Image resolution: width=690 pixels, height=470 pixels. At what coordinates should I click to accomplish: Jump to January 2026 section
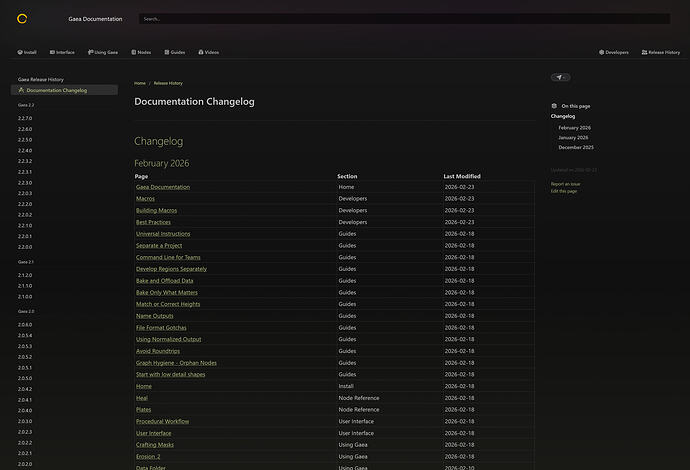(573, 137)
